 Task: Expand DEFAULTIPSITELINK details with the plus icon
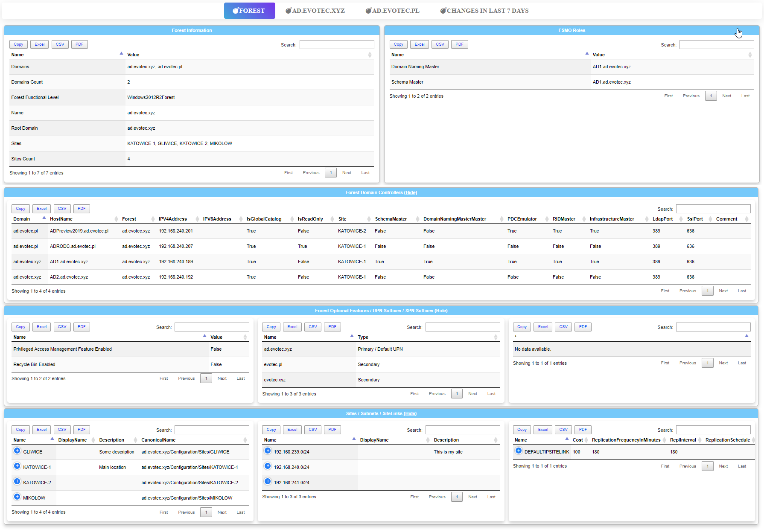click(519, 450)
